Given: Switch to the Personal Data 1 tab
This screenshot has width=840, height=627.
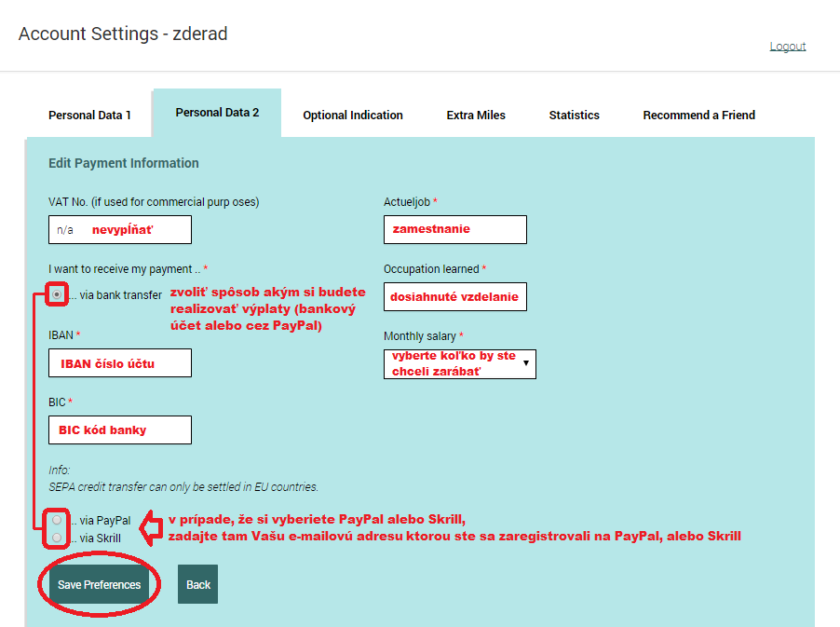Looking at the screenshot, I should 89,116.
